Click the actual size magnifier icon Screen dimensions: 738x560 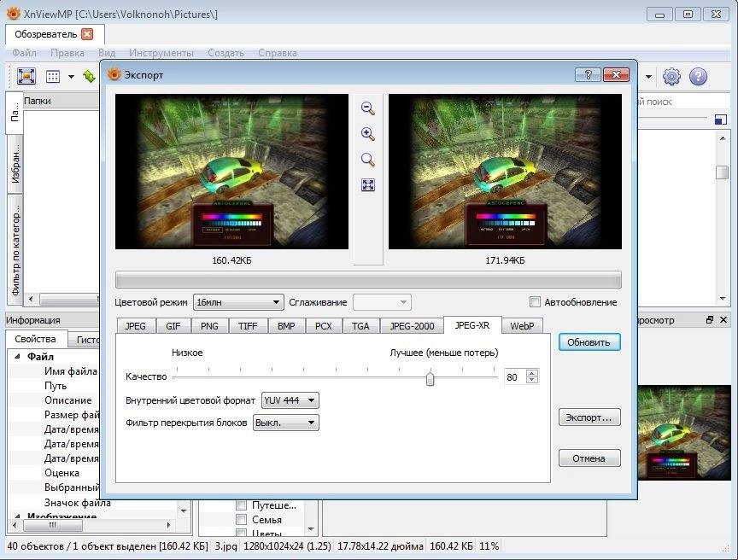(x=367, y=160)
